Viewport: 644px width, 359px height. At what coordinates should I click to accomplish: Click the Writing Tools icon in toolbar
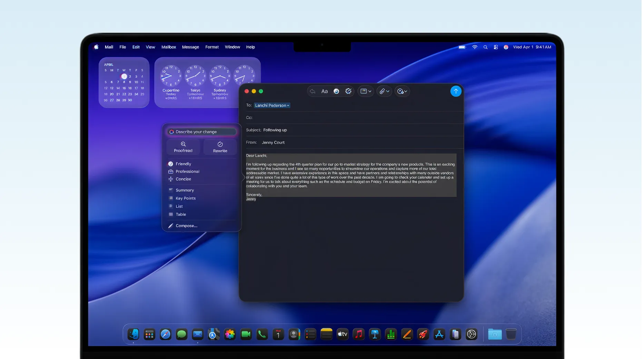348,91
